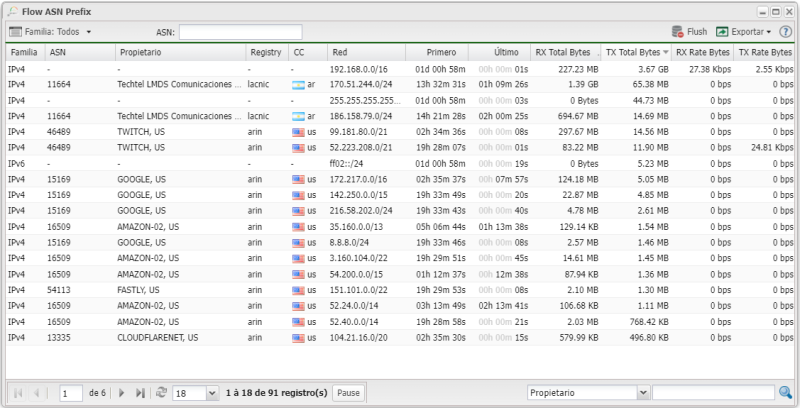The width and height of the screenshot is (800, 408).
Task: Click the Familia table icon in toolbar
Action: point(15,32)
